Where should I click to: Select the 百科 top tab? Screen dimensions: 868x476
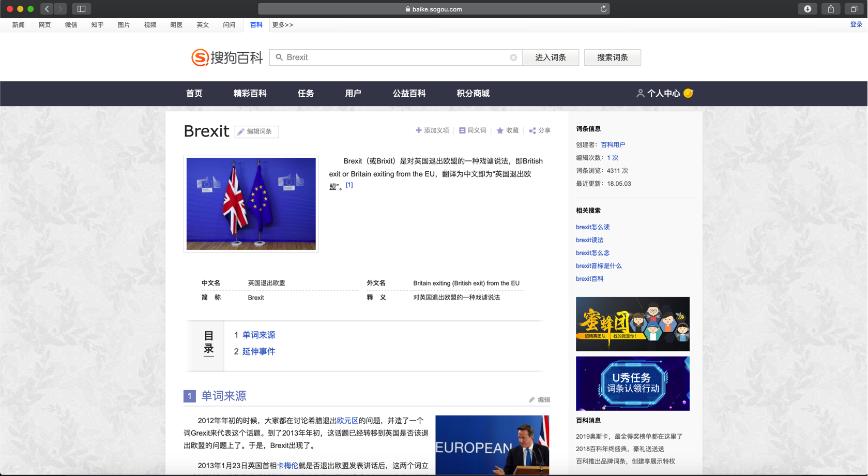256,25
